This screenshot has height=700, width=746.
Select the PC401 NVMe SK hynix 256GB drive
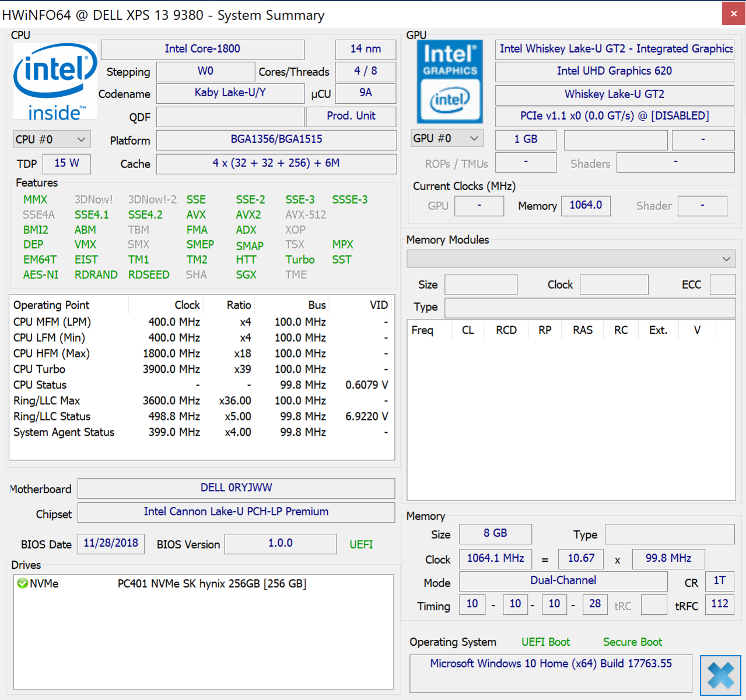point(212,583)
